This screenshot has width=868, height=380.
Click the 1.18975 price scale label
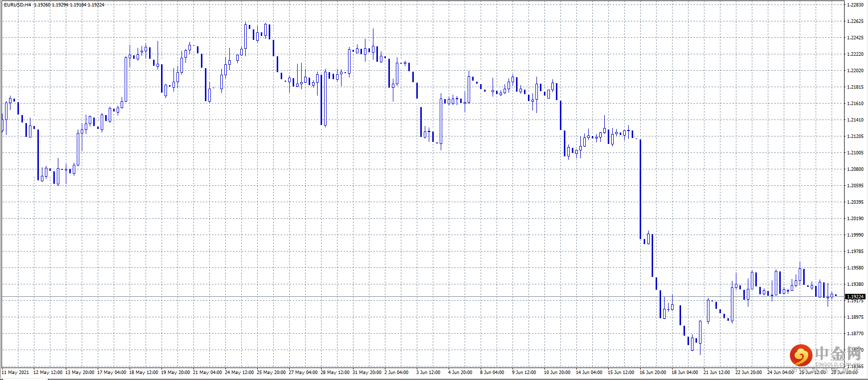[856, 317]
